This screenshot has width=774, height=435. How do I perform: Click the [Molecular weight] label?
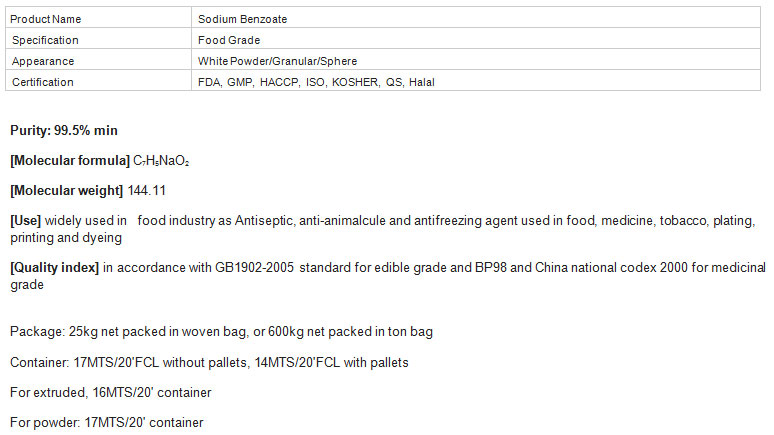pos(66,191)
